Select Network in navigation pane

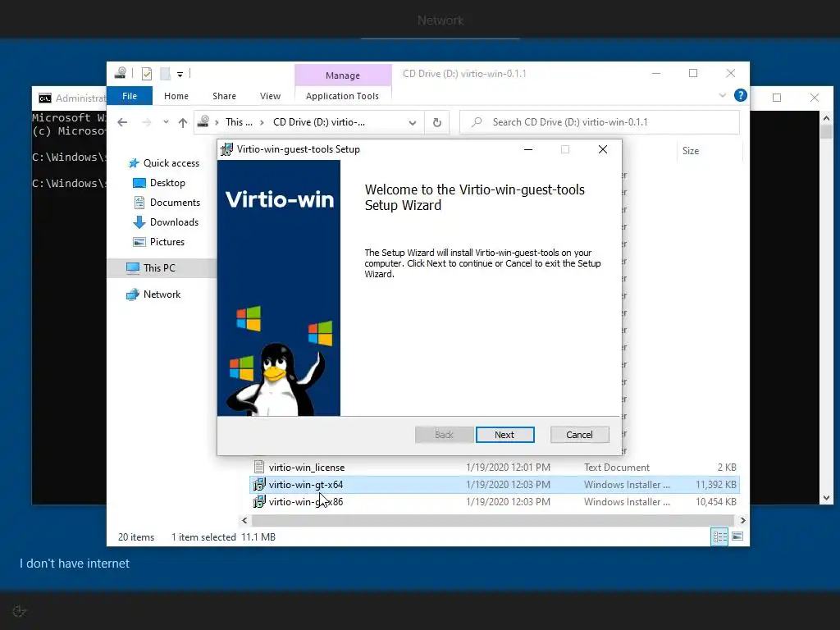tap(162, 294)
